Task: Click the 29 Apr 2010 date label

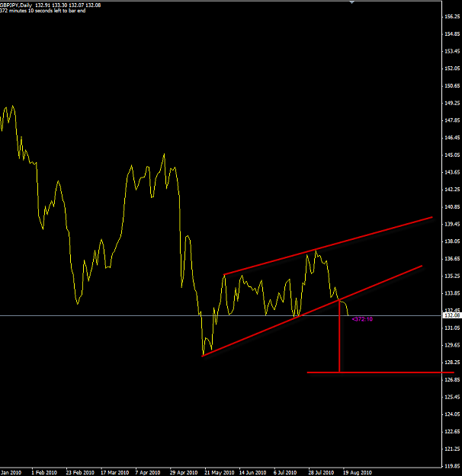Action: pos(184,472)
